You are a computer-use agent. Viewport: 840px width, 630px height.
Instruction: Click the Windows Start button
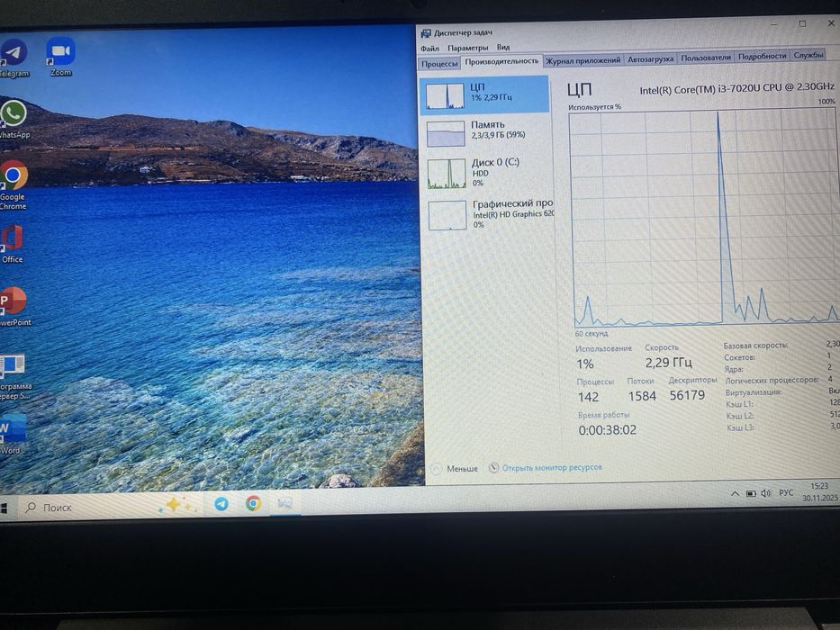pyautogui.click(x=4, y=508)
